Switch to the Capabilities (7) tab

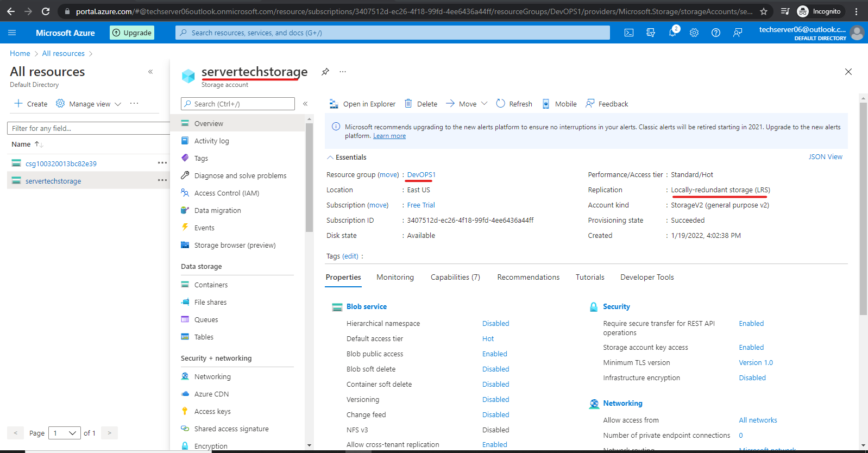tap(455, 277)
